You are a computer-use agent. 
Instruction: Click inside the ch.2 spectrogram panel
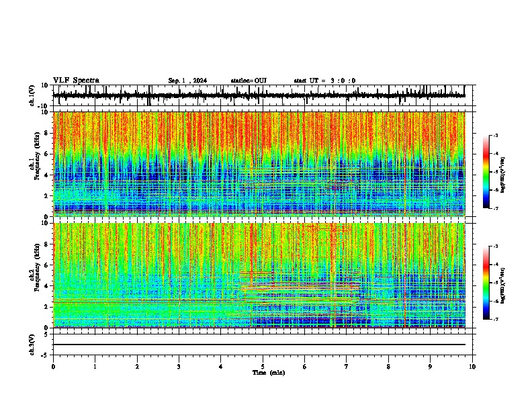[x=259, y=275]
